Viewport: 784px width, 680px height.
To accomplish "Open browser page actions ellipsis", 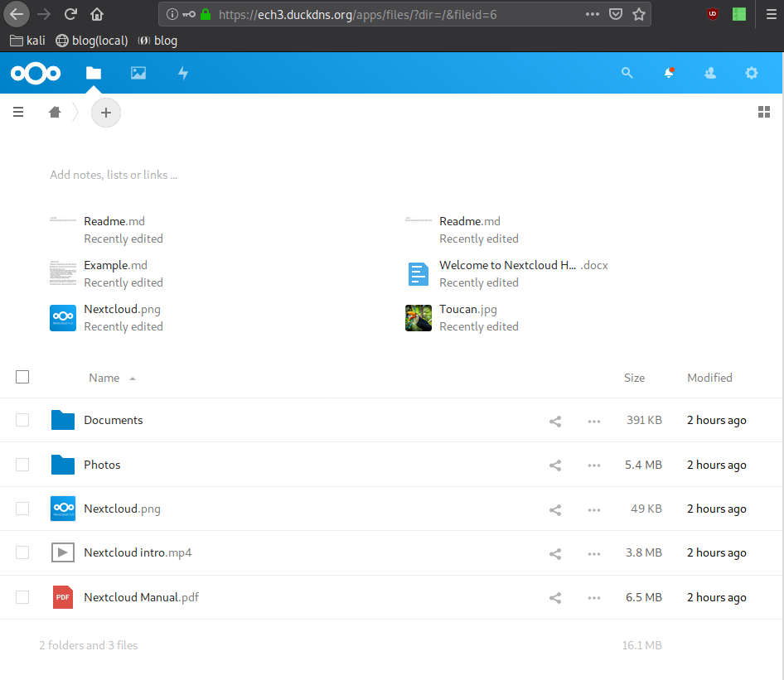I will [593, 14].
